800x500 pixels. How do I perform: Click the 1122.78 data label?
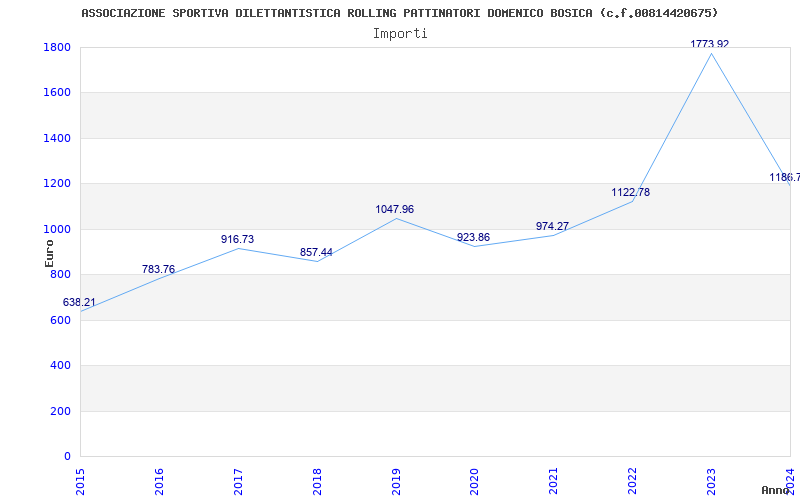coord(631,192)
